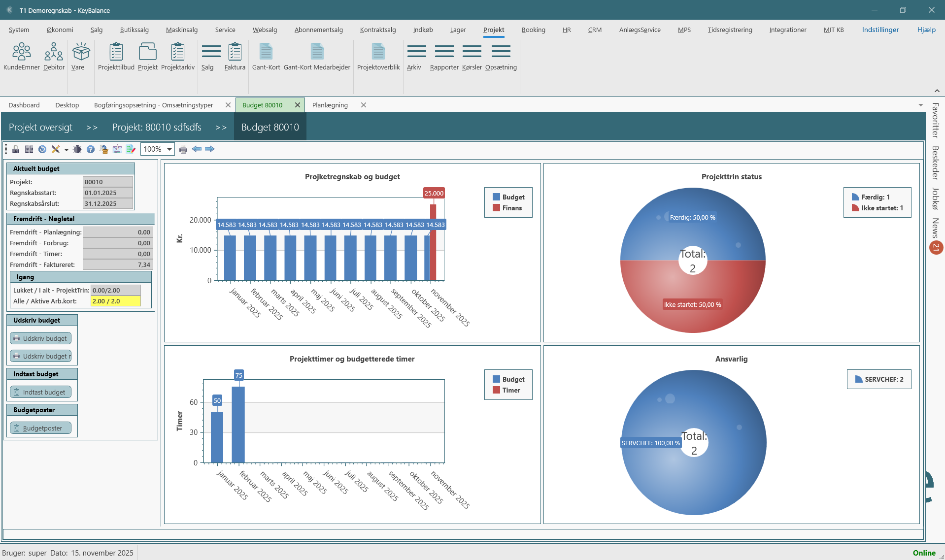Screen dimensions: 945x560
Task: Click the Indtast budget button
Action: click(x=40, y=392)
